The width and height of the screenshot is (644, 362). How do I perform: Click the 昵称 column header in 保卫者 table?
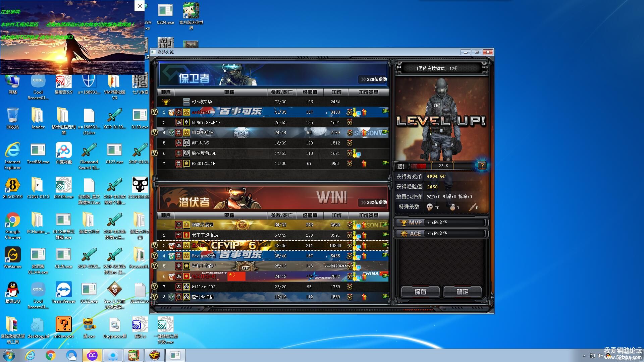(x=221, y=92)
